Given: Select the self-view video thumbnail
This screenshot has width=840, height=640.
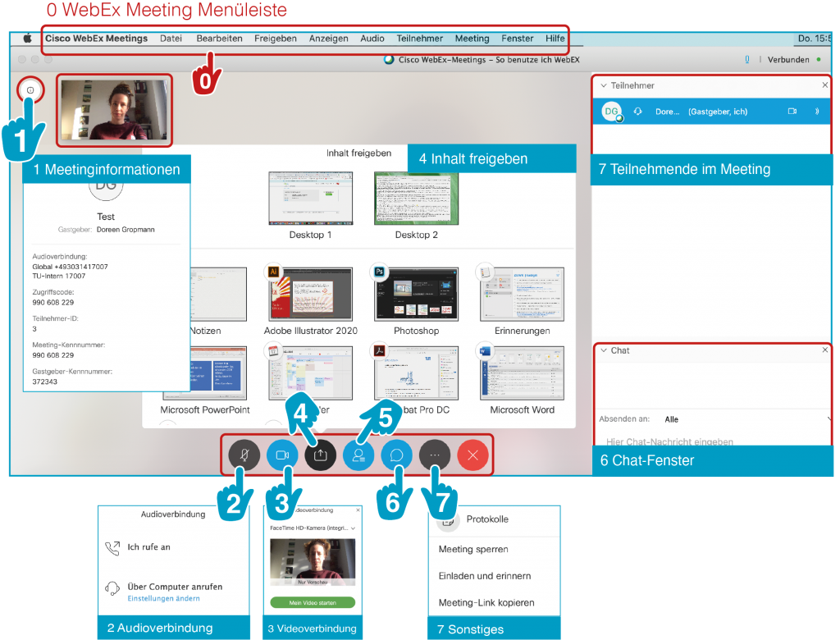Looking at the screenshot, I should click(114, 110).
